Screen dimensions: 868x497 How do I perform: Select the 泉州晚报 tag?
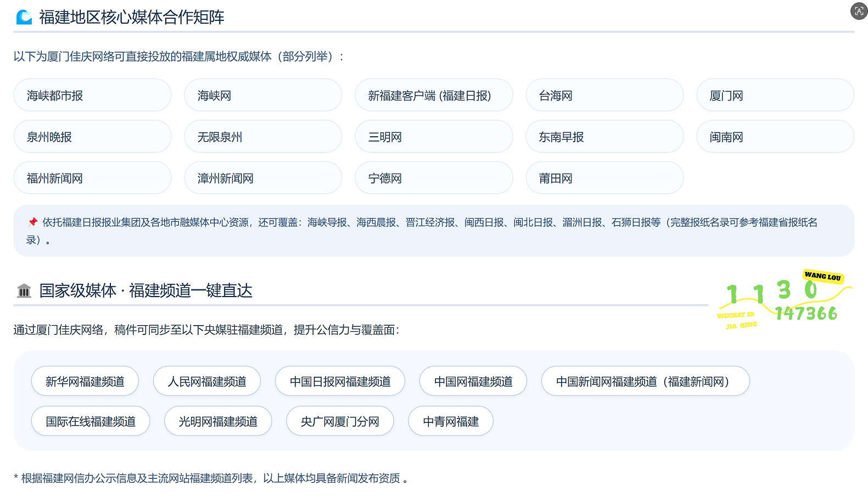92,137
